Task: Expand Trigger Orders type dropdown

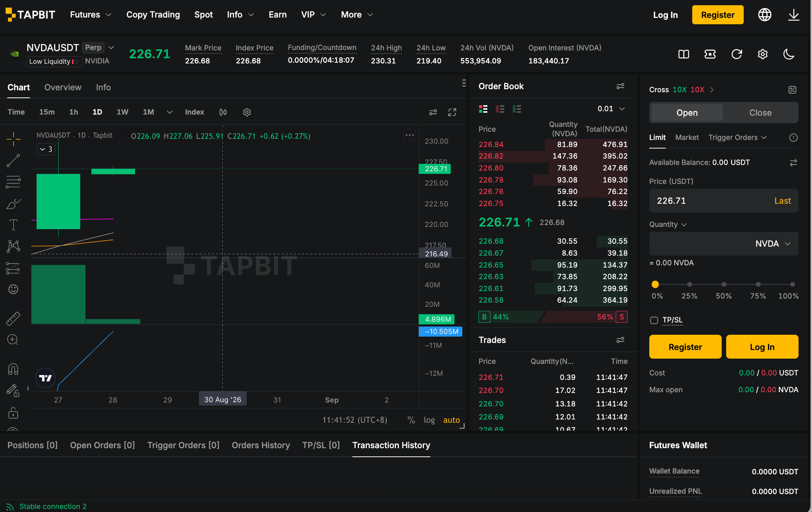Action: [x=737, y=137]
